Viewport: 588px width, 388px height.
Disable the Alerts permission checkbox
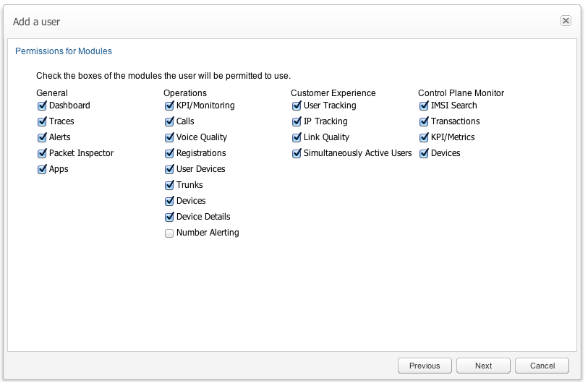pyautogui.click(x=42, y=137)
